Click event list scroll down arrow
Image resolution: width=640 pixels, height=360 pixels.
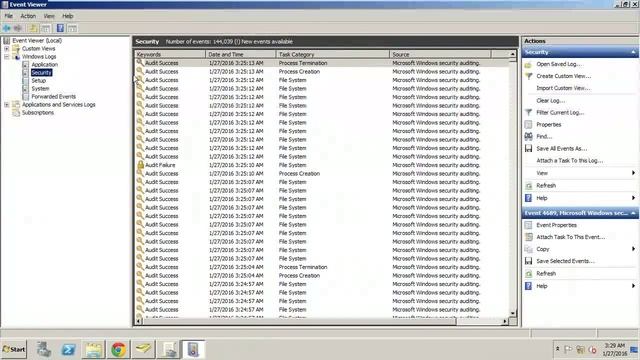tap(513, 313)
